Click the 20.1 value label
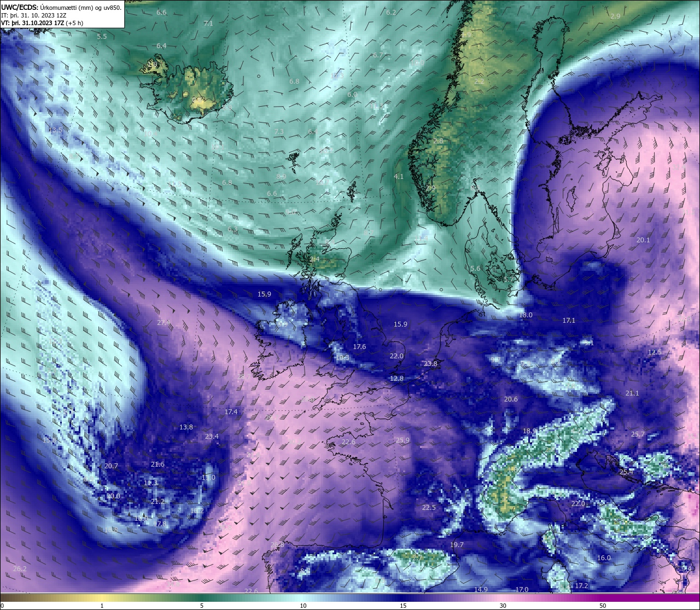Image resolution: width=700 pixels, height=610 pixels. tap(643, 240)
